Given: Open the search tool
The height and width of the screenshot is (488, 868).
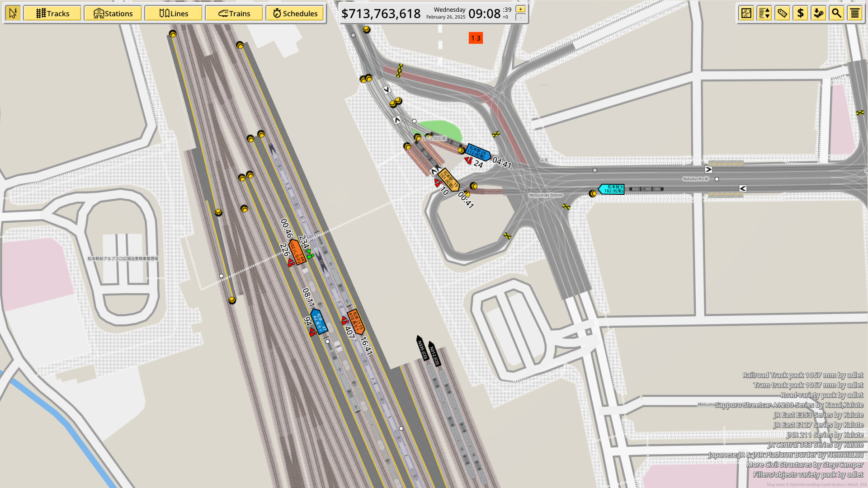Looking at the screenshot, I should 837,13.
